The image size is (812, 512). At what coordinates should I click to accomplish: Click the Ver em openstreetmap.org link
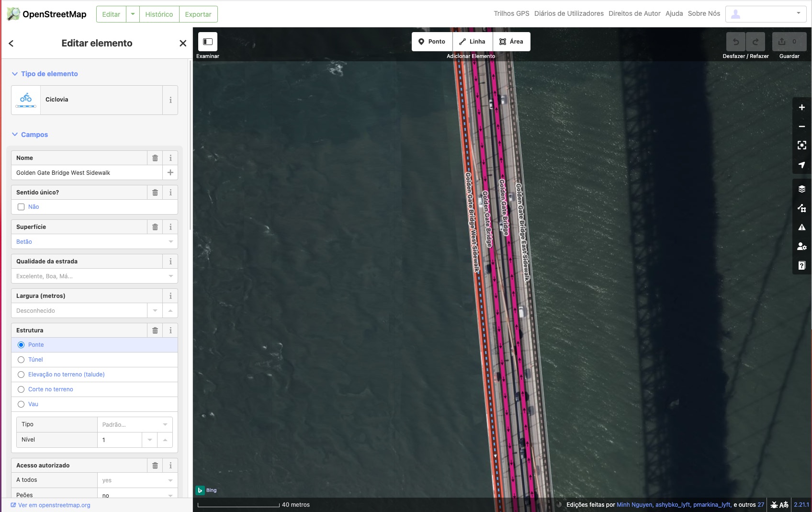(50, 505)
